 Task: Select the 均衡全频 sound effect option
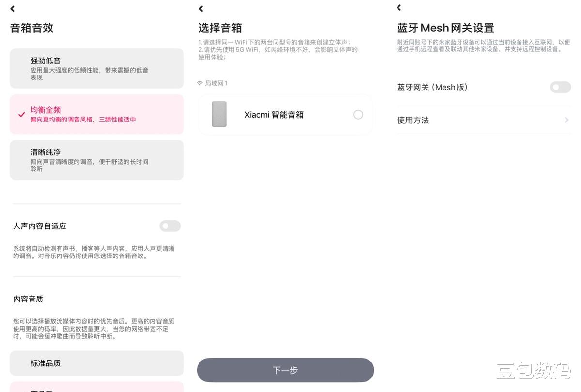click(x=97, y=114)
